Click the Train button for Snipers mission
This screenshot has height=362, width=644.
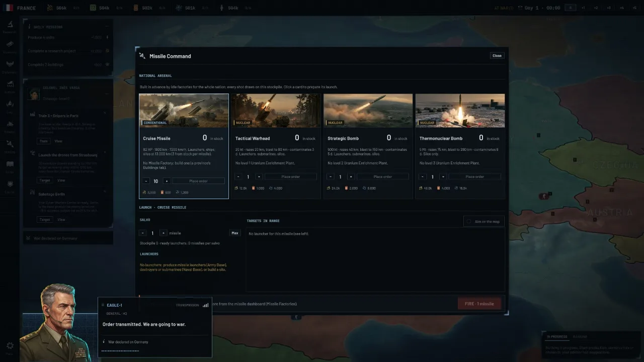pyautogui.click(x=44, y=141)
